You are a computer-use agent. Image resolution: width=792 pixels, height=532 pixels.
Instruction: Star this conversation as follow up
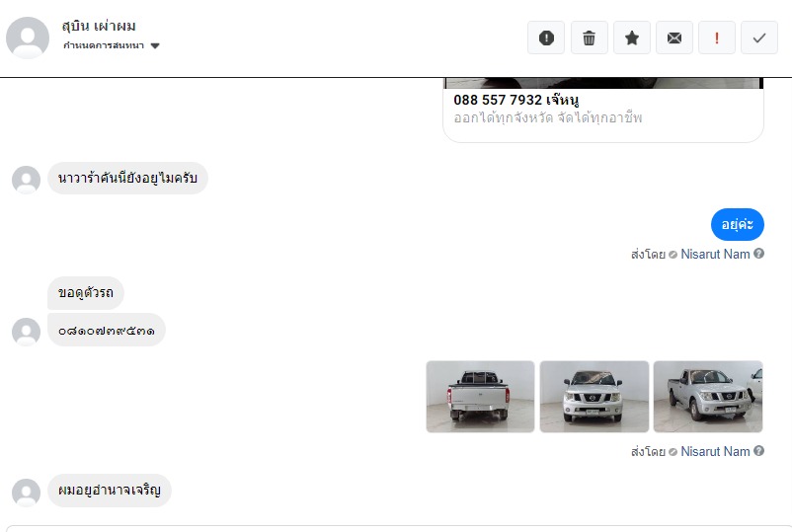tap(632, 38)
